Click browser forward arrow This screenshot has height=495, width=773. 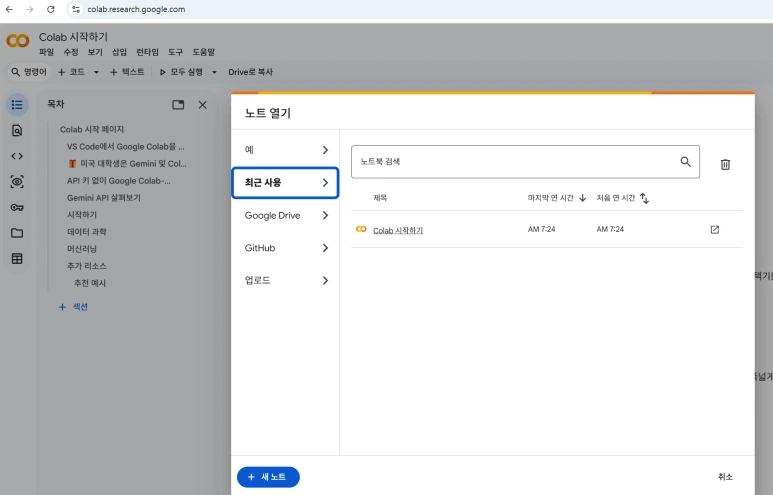pos(30,9)
